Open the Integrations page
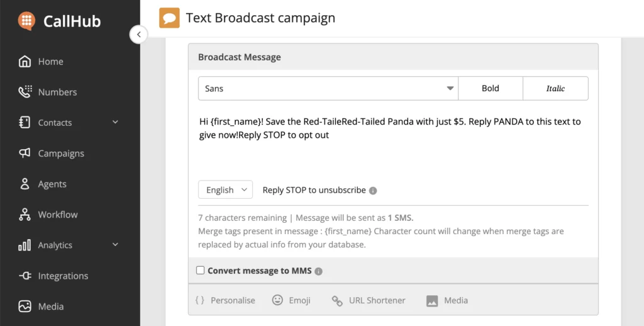Screen dimensions: 644x326 [x=62, y=276]
